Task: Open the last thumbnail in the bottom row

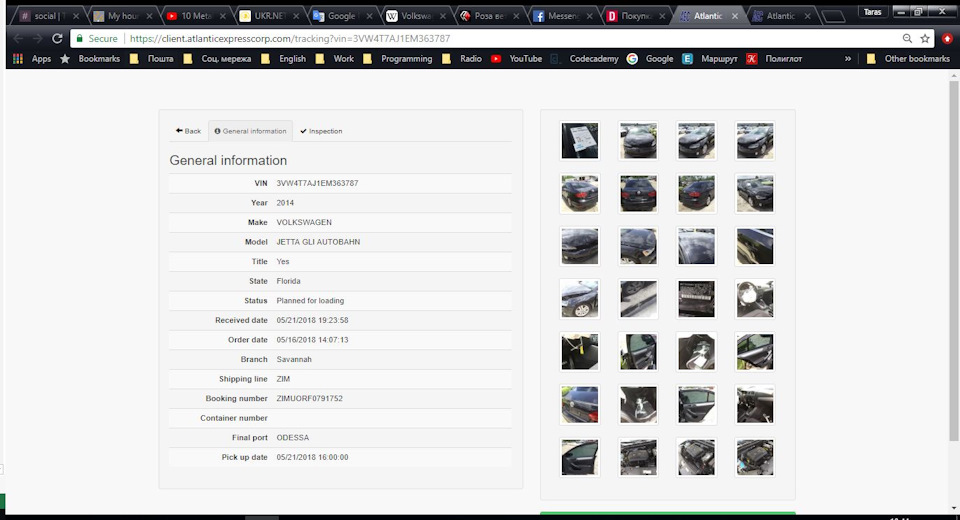Action: tap(755, 457)
